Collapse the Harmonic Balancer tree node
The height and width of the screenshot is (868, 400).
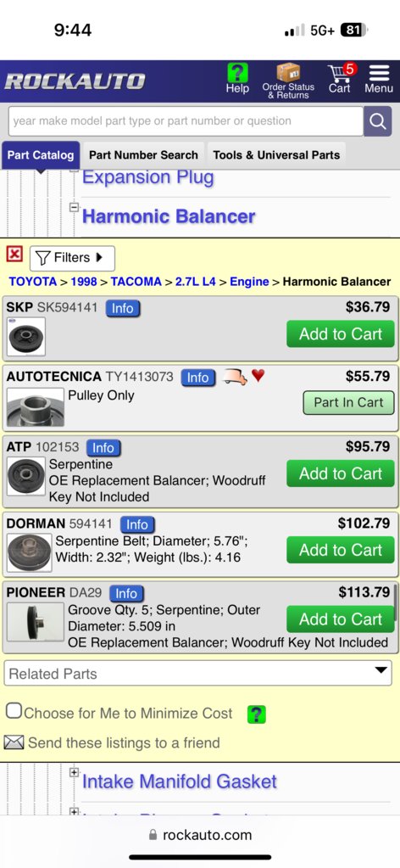[74, 208]
